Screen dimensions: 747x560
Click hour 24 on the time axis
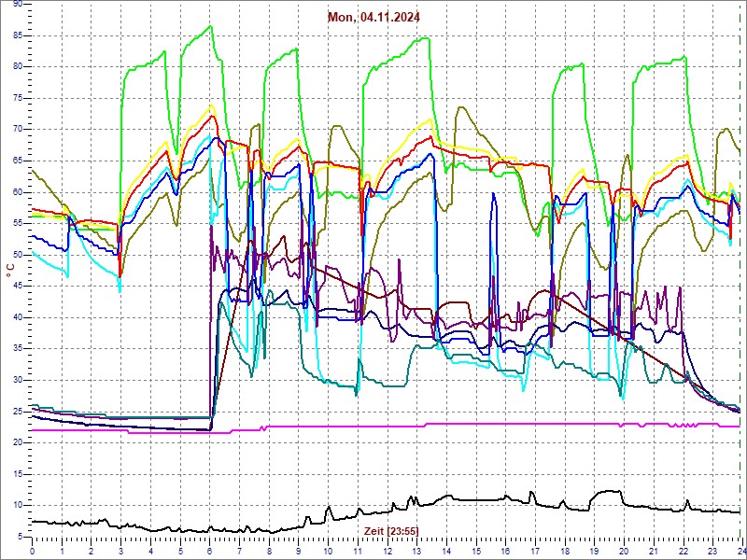(x=740, y=551)
